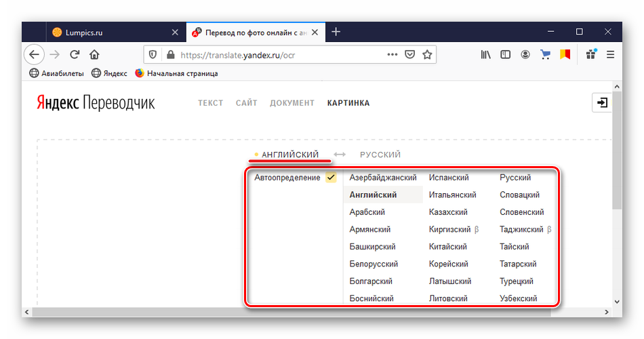
Task: Click the Яндекс Переводчик logo
Action: pyautogui.click(x=96, y=102)
